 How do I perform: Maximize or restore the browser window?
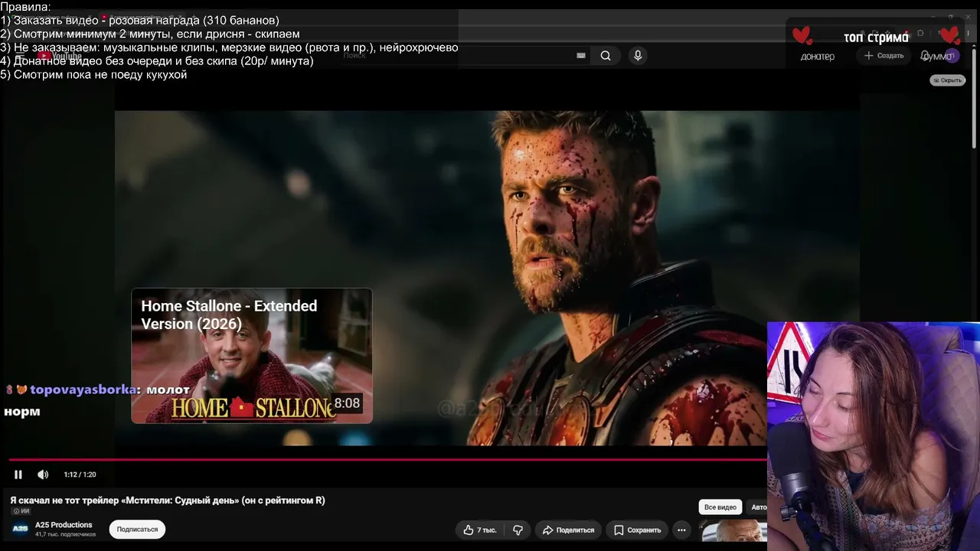pos(950,16)
